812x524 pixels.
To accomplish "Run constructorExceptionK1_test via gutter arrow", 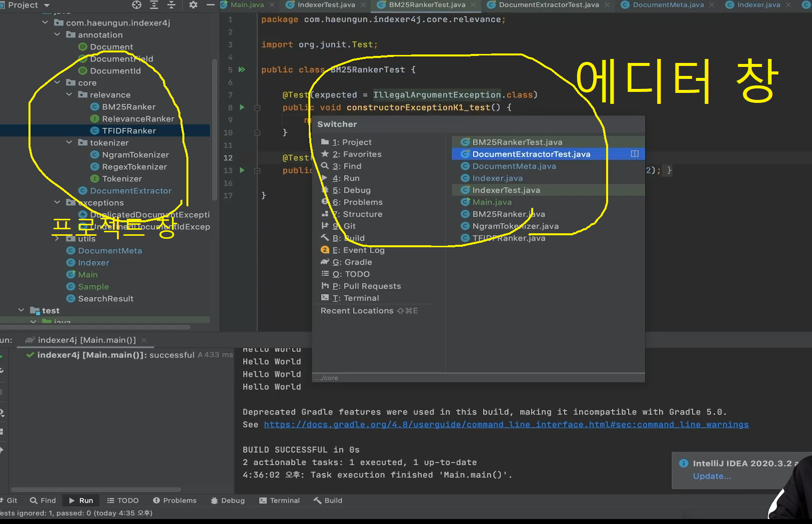I will (x=242, y=107).
